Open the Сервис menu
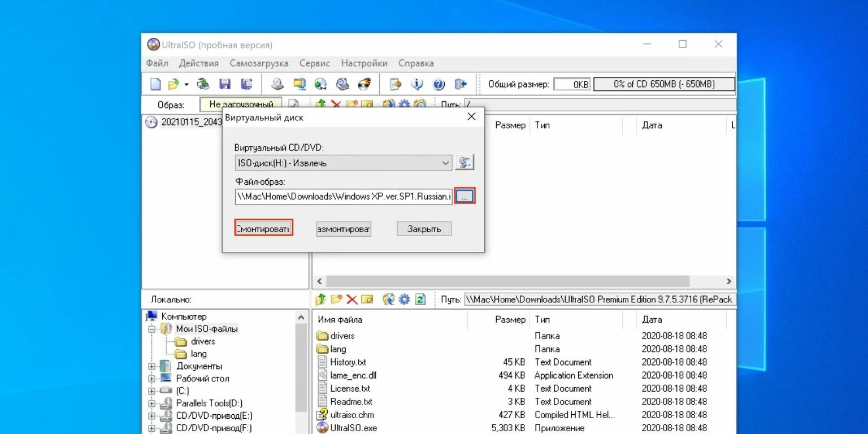This screenshot has height=434, width=868. point(315,63)
